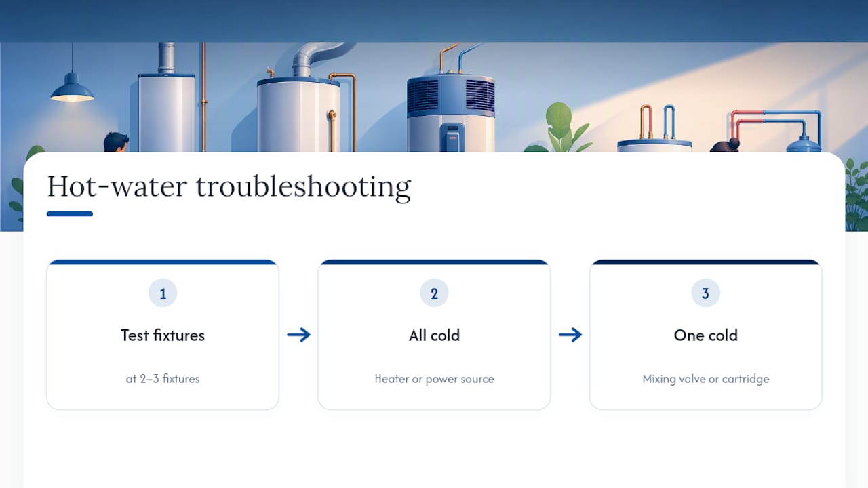Click 'Heater or power source' text
Screen dimensions: 868x488
(x=434, y=379)
